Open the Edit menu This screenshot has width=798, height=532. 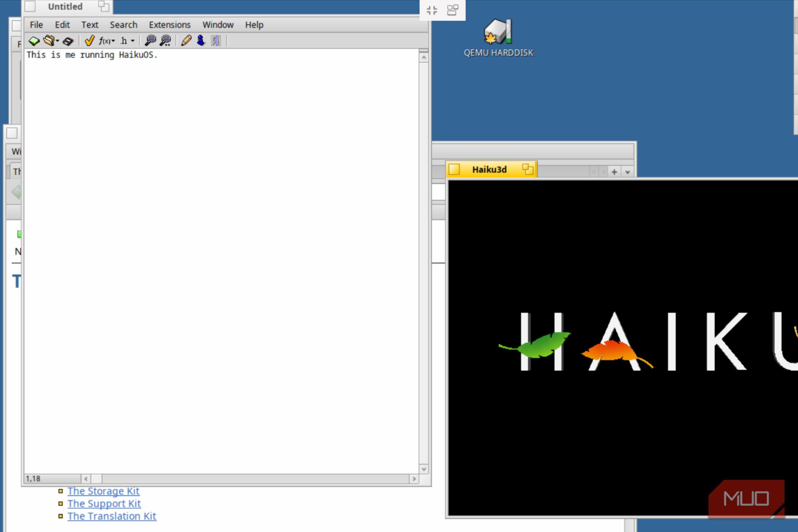click(x=62, y=25)
